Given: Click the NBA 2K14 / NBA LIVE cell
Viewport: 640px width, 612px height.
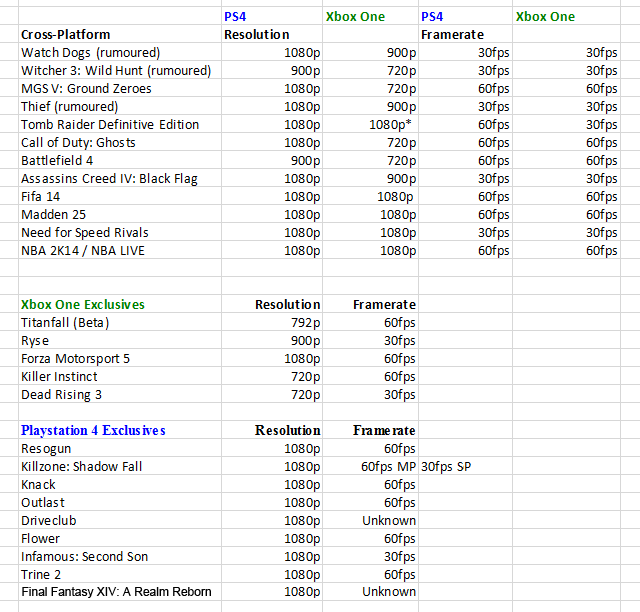Looking at the screenshot, I should (x=120, y=250).
